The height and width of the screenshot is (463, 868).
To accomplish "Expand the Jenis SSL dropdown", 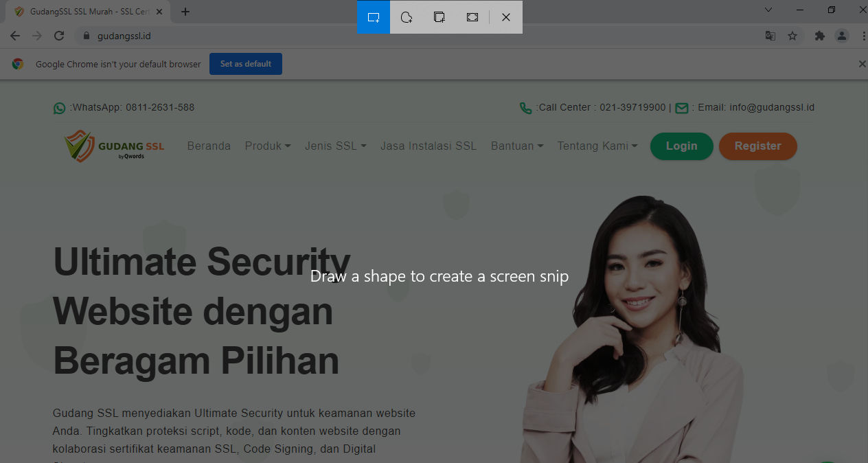I will pyautogui.click(x=336, y=146).
